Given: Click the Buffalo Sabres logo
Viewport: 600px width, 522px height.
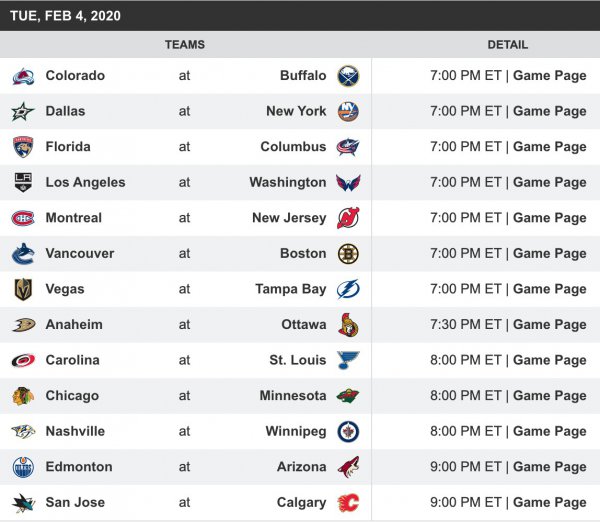Looking at the screenshot, I should point(348,76).
